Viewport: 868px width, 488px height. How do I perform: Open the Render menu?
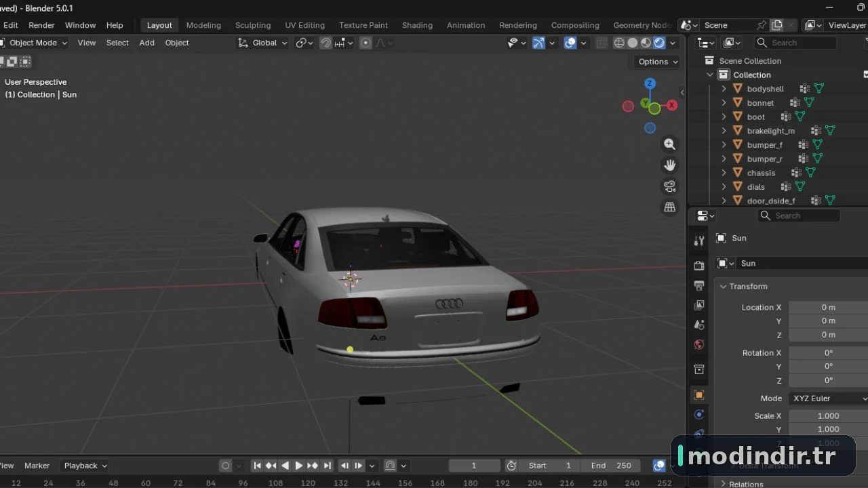pos(41,25)
